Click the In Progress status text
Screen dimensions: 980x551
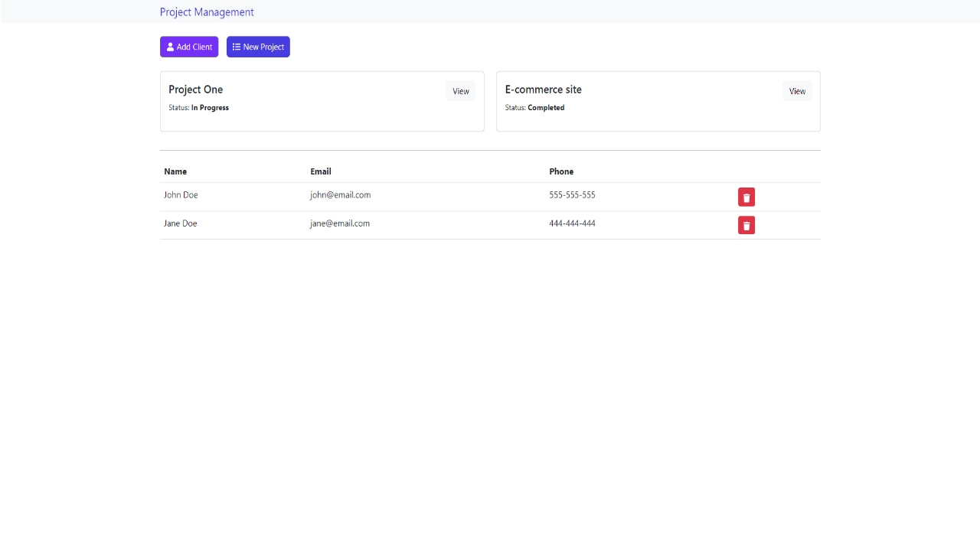[210, 108]
